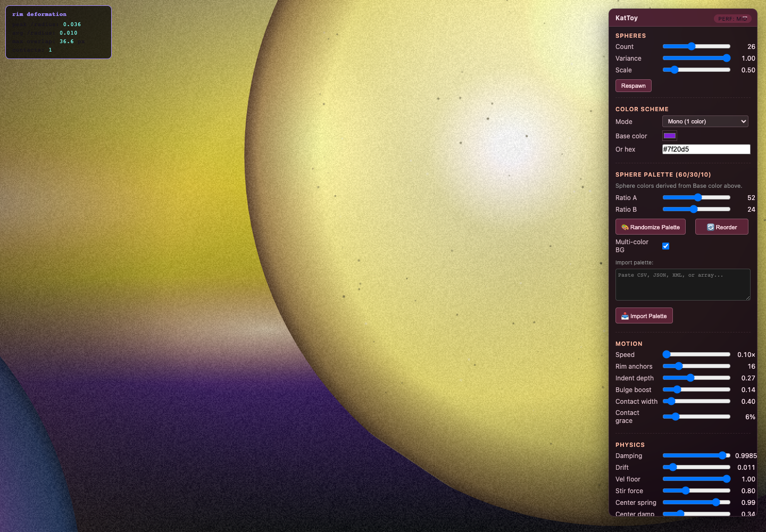The height and width of the screenshot is (532, 766).
Task: Click the Speed slider
Action: pyautogui.click(x=696, y=354)
